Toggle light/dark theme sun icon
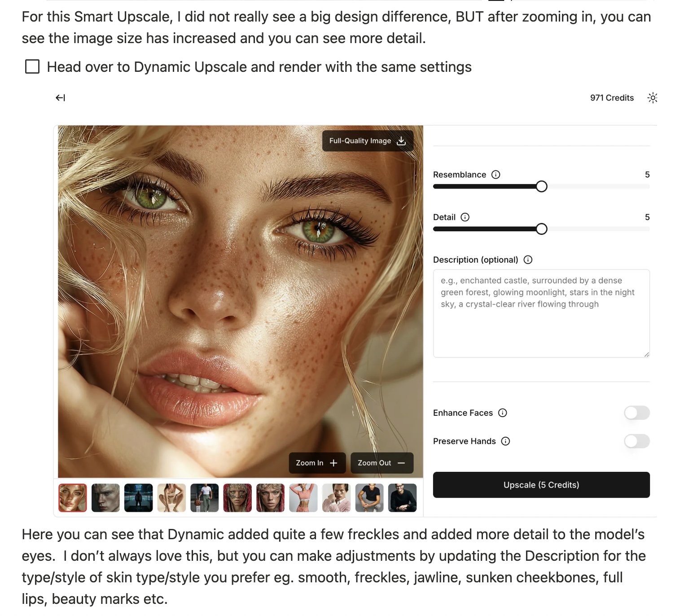The image size is (693, 616). pyautogui.click(x=653, y=98)
